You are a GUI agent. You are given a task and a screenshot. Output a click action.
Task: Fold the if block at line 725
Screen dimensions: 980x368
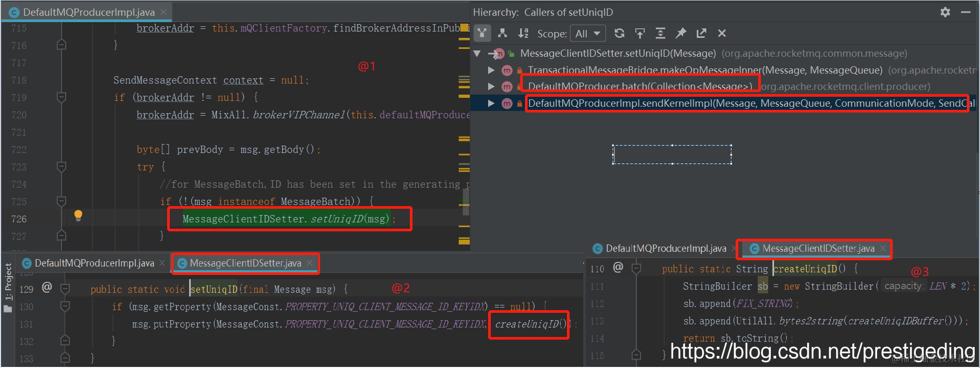(x=61, y=201)
